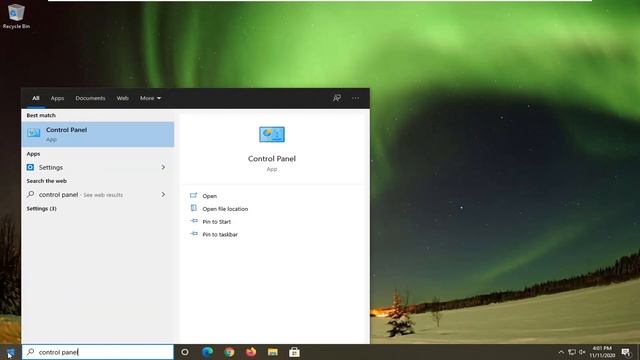Select the Settings app result
The width and height of the screenshot is (640, 360).
click(98, 167)
